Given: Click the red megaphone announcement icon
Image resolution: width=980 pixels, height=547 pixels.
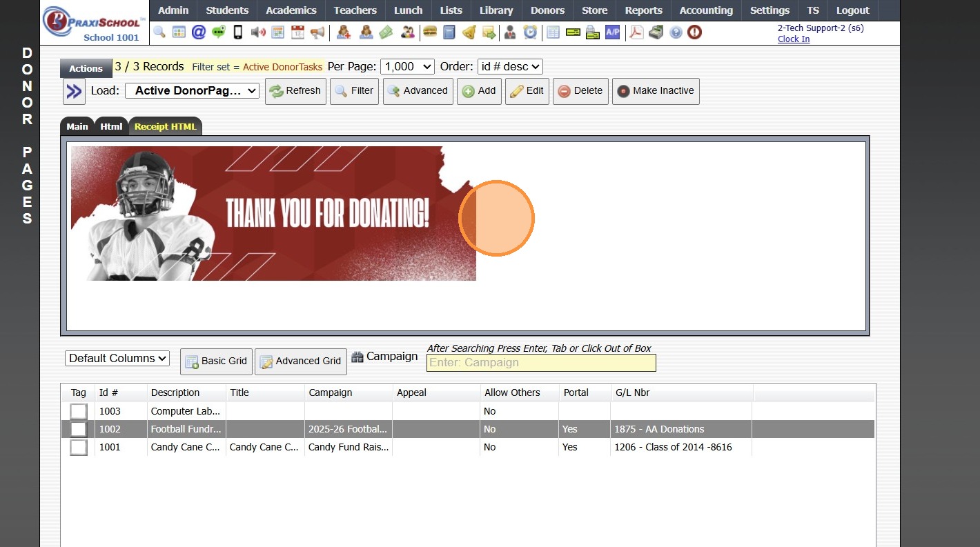Looking at the screenshot, I should pos(317,32).
